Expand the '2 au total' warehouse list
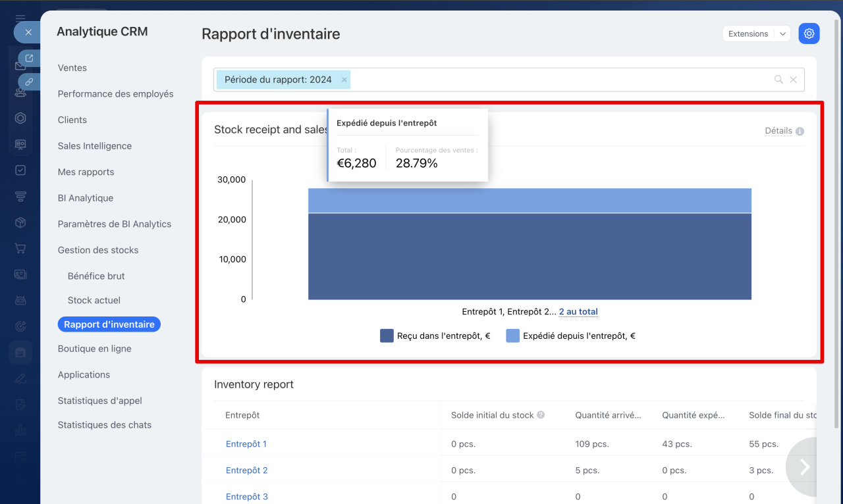843x504 pixels. [578, 312]
